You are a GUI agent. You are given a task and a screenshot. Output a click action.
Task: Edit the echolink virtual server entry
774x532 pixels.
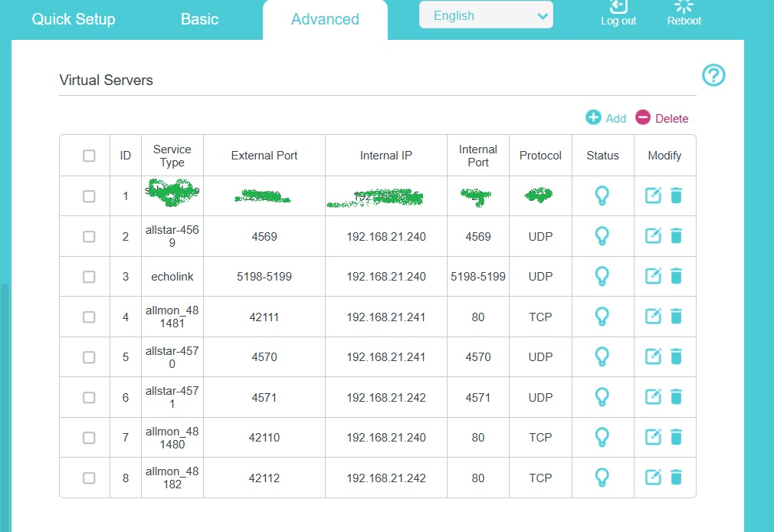tap(653, 276)
